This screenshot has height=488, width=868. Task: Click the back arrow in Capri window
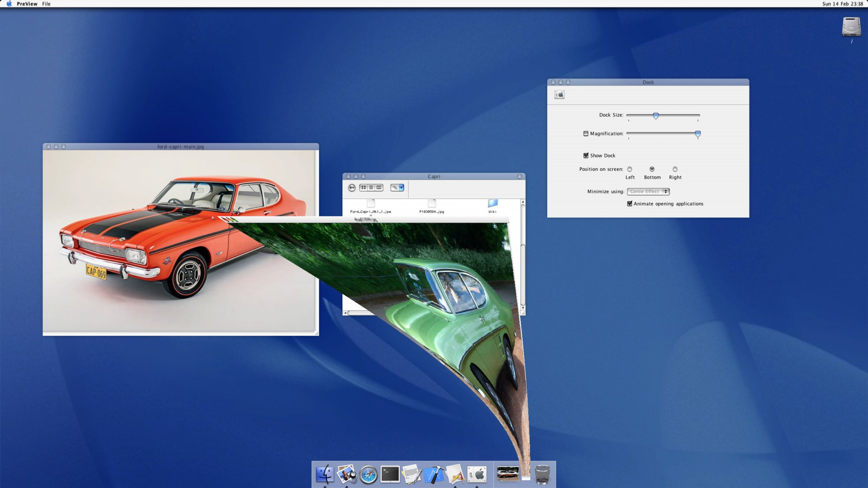coord(352,187)
